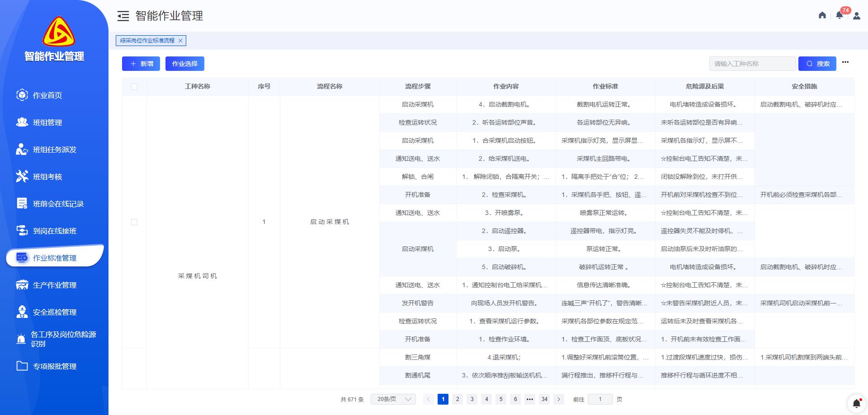Toggle the select-all checkbox in the table header
The height and width of the screenshot is (415, 868).
(134, 87)
